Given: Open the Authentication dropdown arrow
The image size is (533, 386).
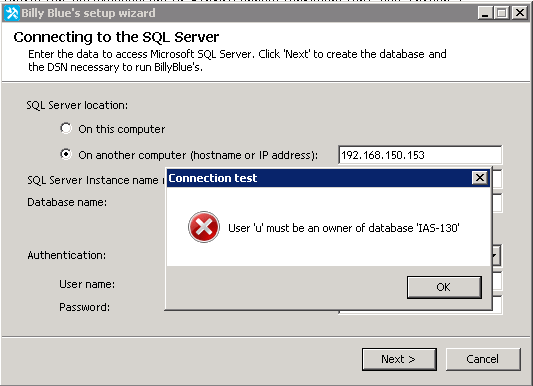Looking at the screenshot, I should click(496, 255).
